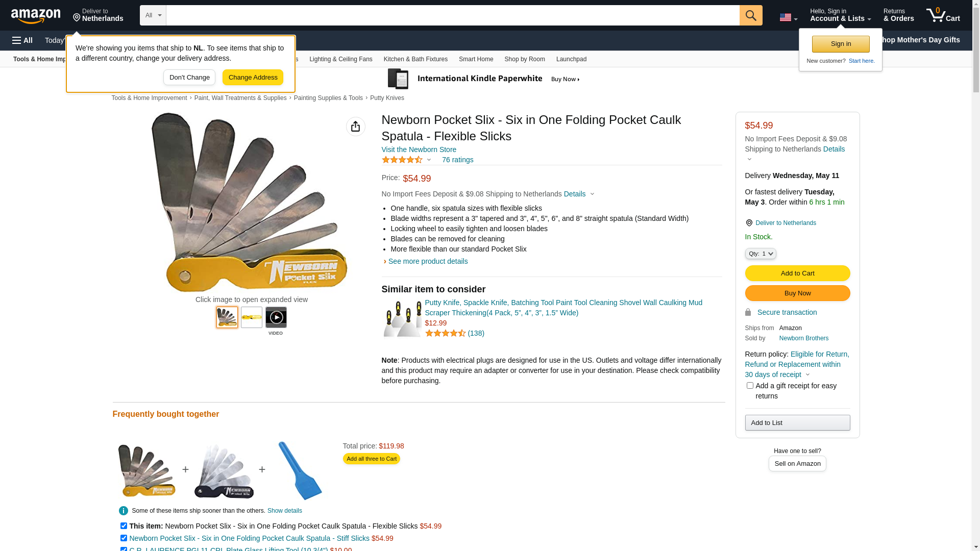
Task: Open the All hamburger menu
Action: pos(22,40)
